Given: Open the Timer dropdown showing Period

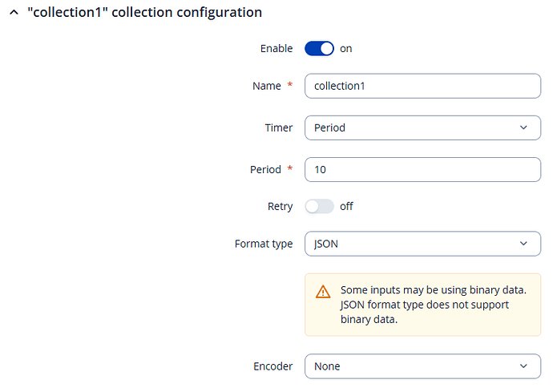Looking at the screenshot, I should click(422, 127).
